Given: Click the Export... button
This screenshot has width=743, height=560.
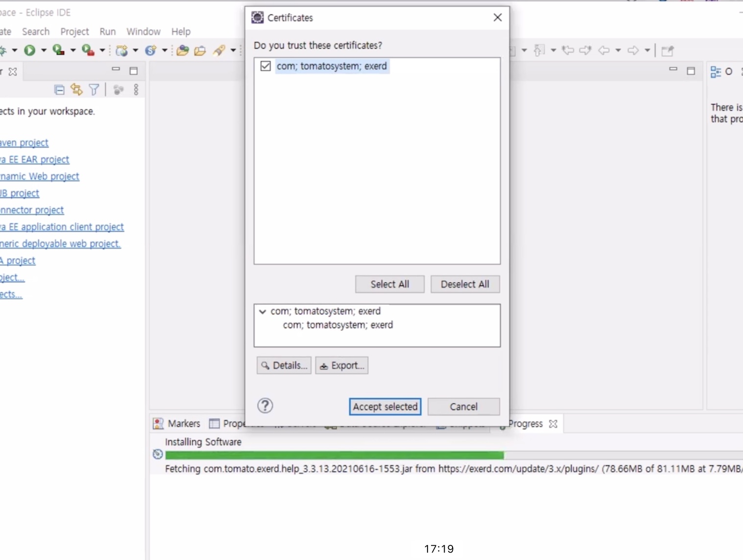Looking at the screenshot, I should pos(342,365).
